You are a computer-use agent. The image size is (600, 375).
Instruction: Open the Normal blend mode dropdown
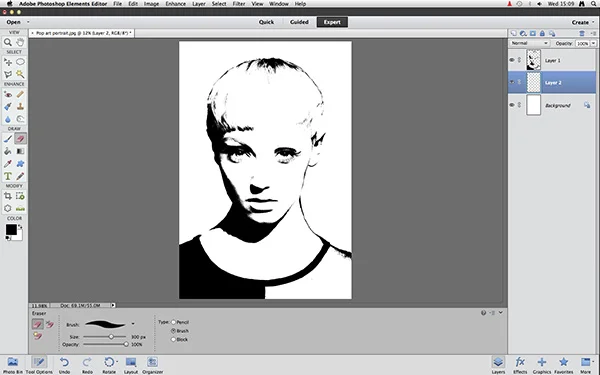click(530, 43)
